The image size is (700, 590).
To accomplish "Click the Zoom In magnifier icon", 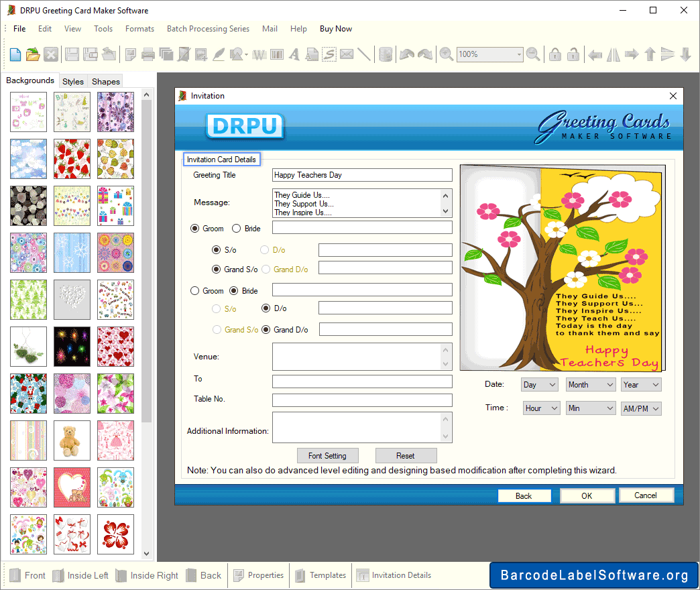I will click(x=446, y=54).
